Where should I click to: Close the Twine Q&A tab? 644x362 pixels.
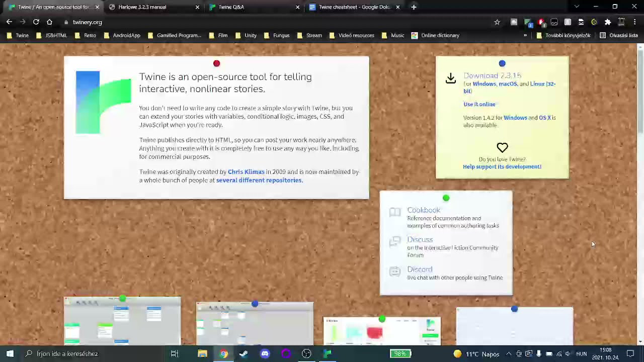(297, 7)
